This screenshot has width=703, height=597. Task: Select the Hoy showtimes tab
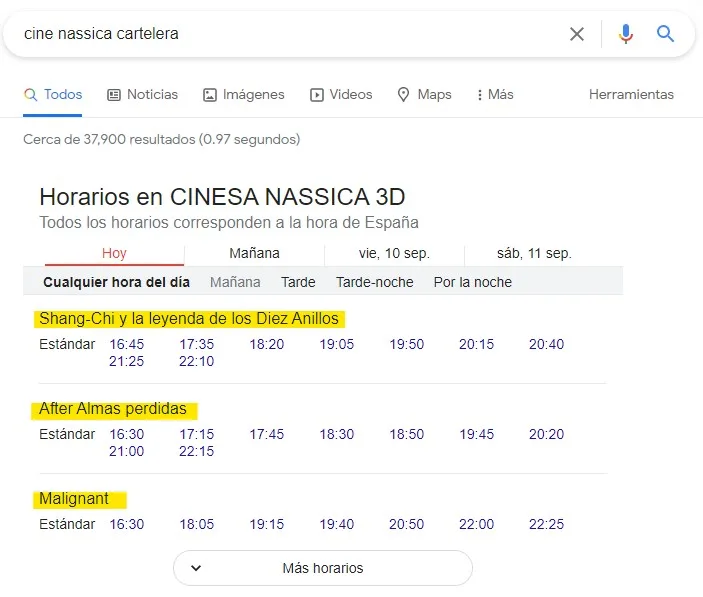point(114,253)
